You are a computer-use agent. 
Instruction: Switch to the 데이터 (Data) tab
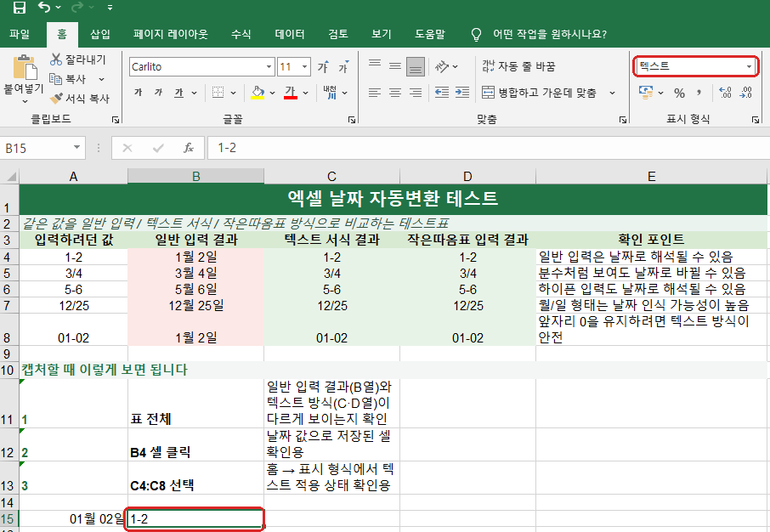click(x=290, y=34)
